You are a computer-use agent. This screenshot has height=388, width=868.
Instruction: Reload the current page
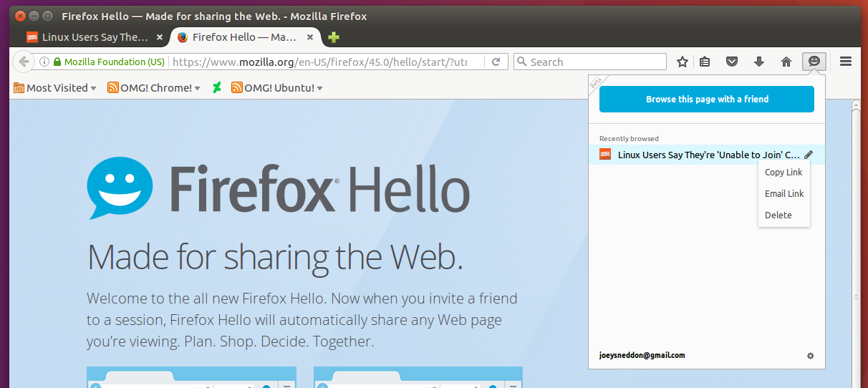(x=496, y=62)
